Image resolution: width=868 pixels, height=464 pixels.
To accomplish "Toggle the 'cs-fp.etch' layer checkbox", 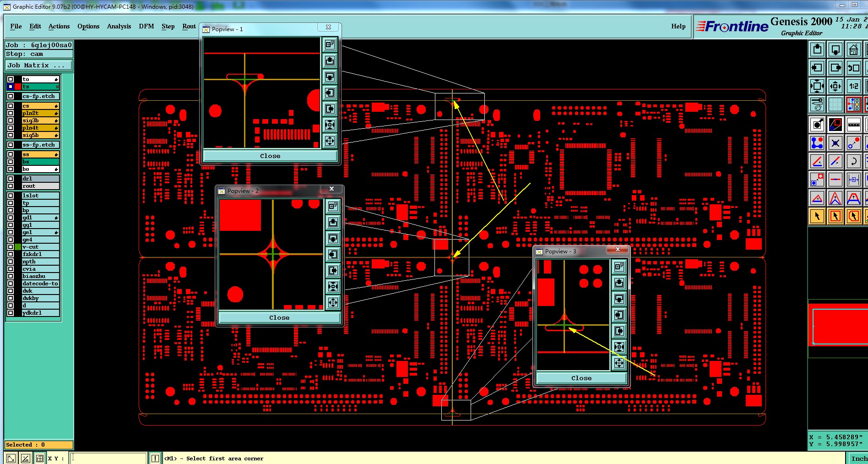I will click(11, 96).
